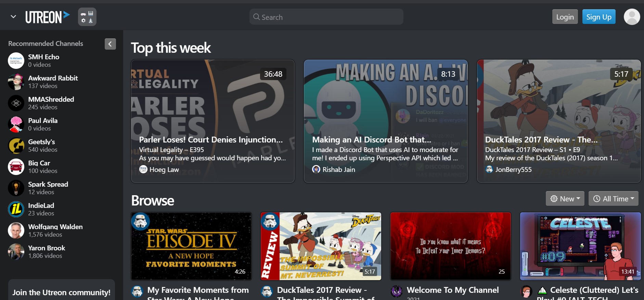
Task: Open the Parler Loses video card thumbnail
Action: (x=213, y=121)
